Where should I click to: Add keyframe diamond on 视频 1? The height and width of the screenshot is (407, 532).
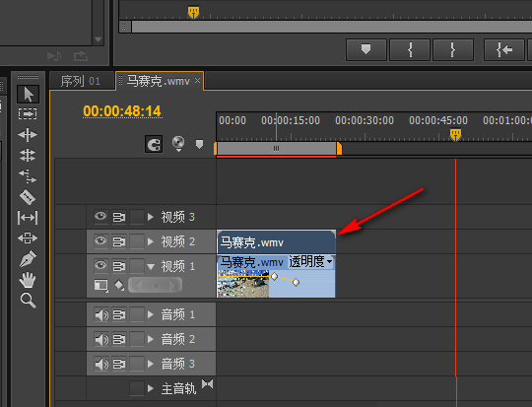(x=156, y=285)
